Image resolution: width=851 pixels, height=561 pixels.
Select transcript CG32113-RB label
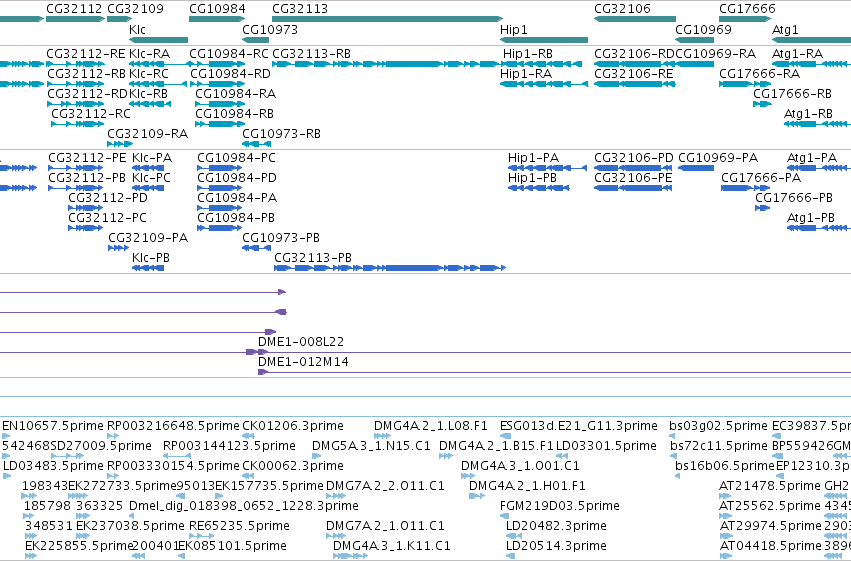tap(312, 54)
